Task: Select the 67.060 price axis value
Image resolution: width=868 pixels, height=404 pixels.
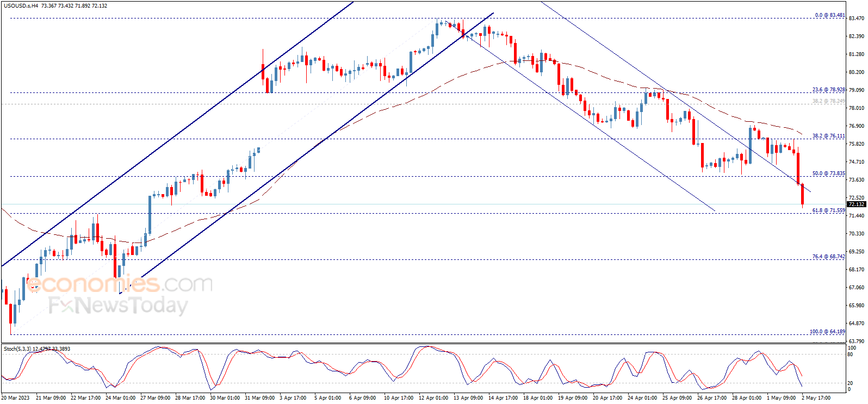Action: pos(857,288)
